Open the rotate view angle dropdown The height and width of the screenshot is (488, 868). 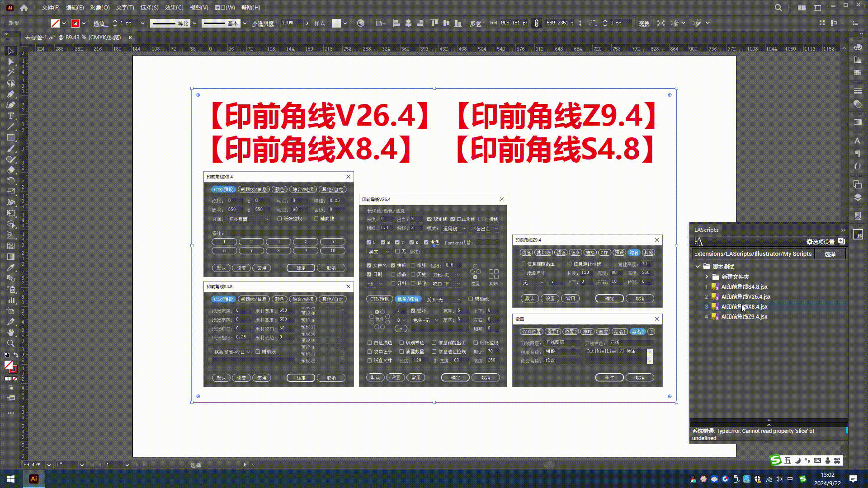pyautogui.click(x=82, y=465)
